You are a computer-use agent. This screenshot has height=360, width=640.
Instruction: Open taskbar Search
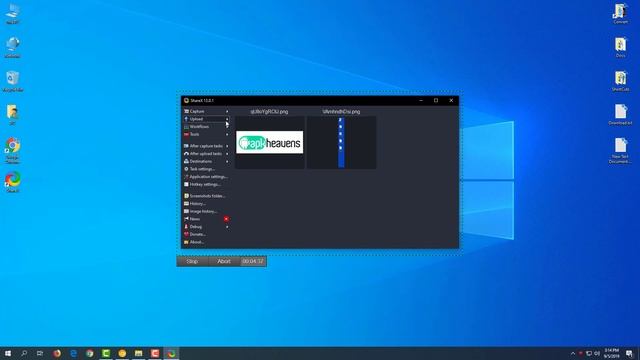click(24, 353)
